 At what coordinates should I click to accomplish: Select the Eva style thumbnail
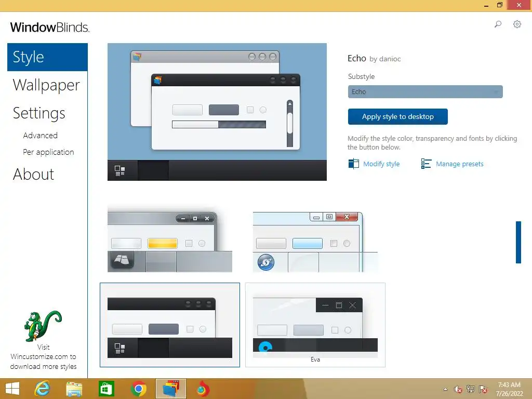(315, 325)
